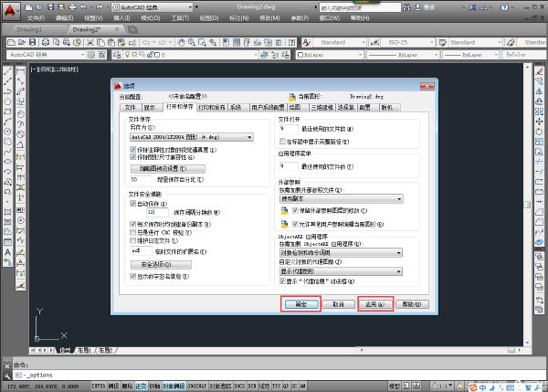Click the 应用(A) button
The width and height of the screenshot is (548, 392).
tap(375, 304)
